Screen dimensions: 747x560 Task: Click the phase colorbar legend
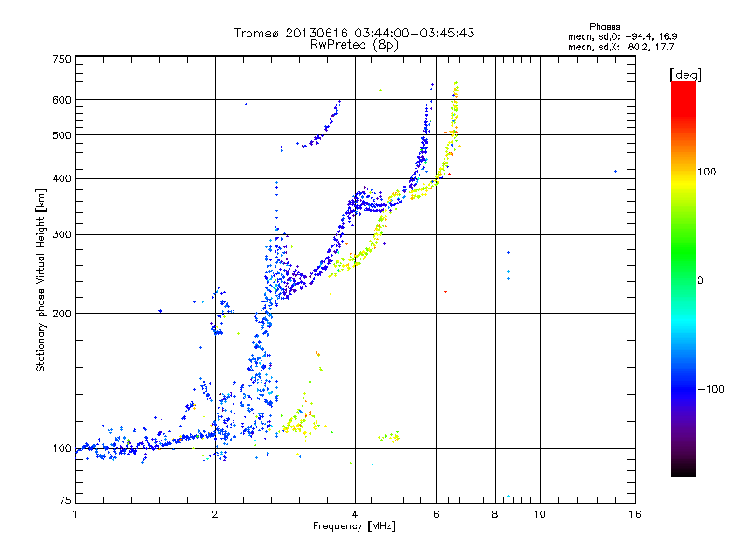click(x=684, y=278)
